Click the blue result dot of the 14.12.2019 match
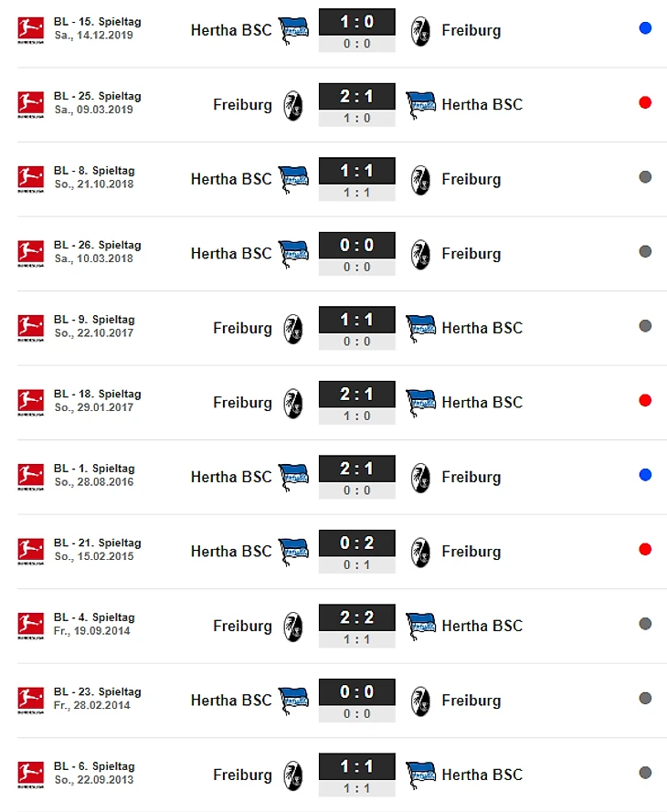 pos(645,28)
